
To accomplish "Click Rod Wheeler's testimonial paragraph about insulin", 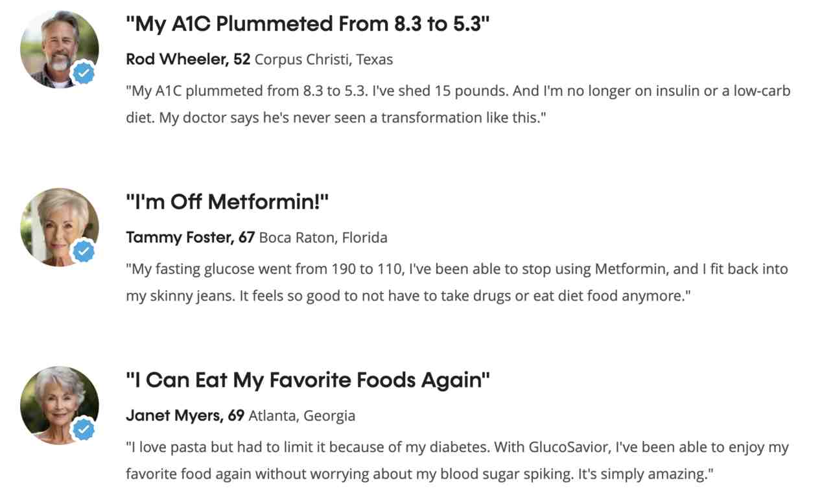I will pyautogui.click(x=458, y=105).
